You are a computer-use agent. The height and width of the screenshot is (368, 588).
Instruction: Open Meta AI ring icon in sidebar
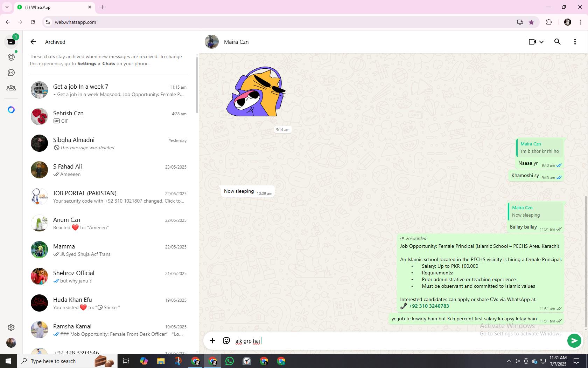click(x=11, y=110)
